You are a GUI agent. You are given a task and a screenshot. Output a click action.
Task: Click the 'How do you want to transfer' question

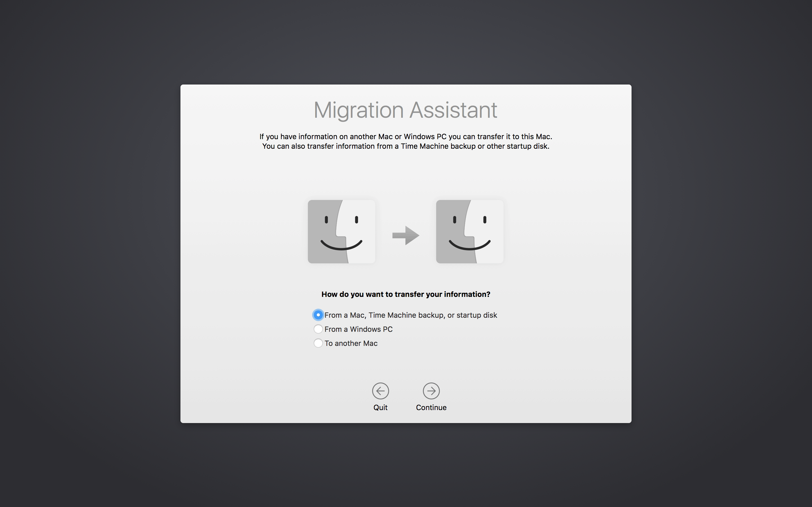click(406, 294)
